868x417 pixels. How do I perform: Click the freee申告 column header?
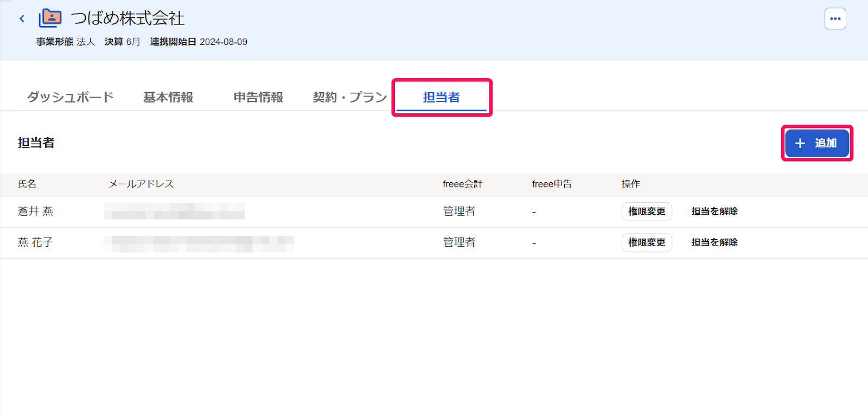pos(552,184)
